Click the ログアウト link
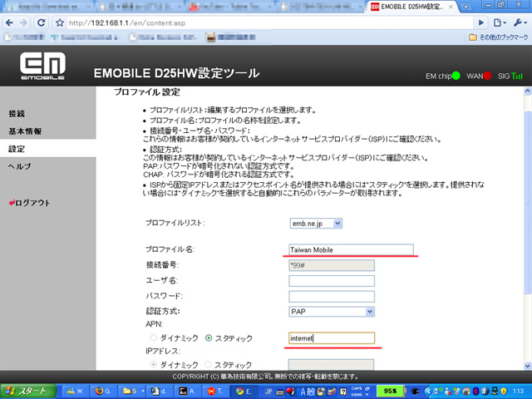The width and height of the screenshot is (532, 399). (x=30, y=203)
